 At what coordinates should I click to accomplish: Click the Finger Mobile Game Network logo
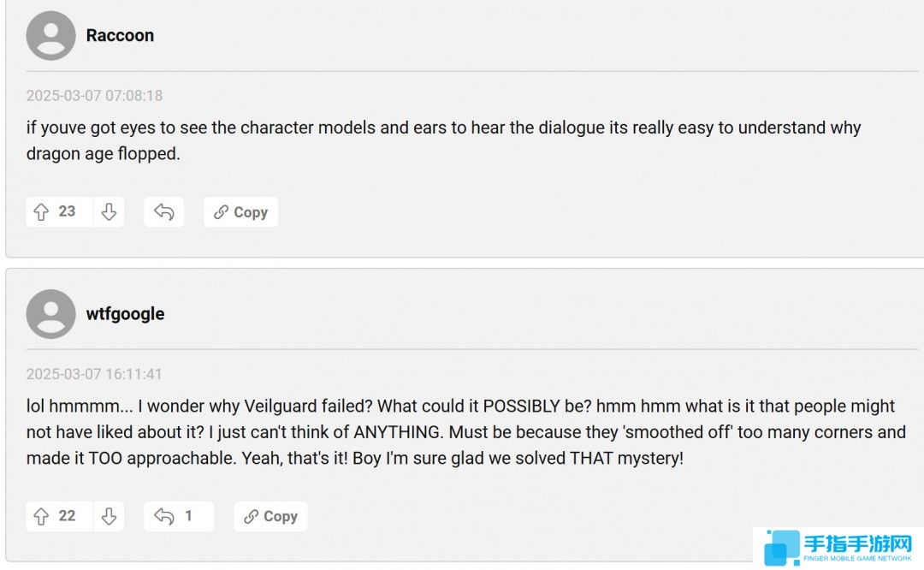[x=838, y=548]
